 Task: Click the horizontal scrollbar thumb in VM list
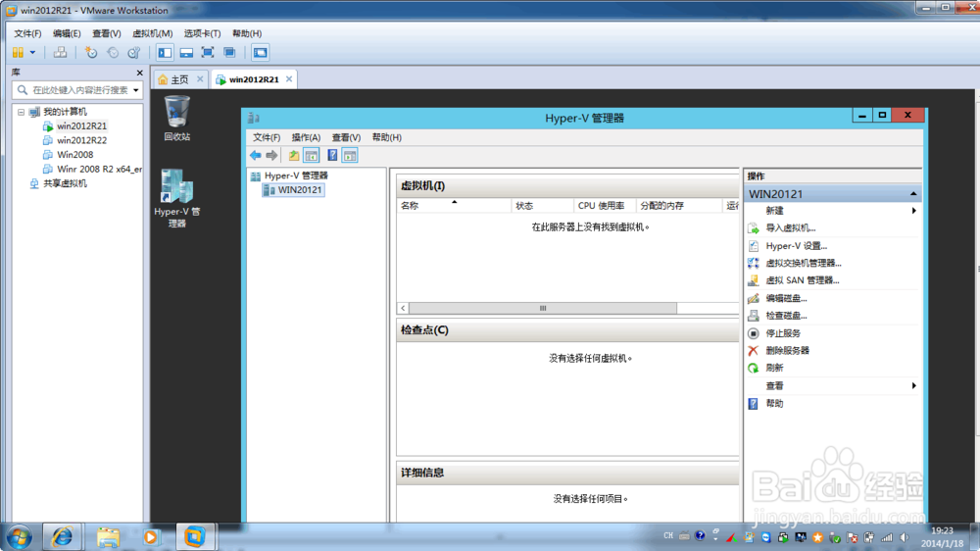click(x=543, y=308)
